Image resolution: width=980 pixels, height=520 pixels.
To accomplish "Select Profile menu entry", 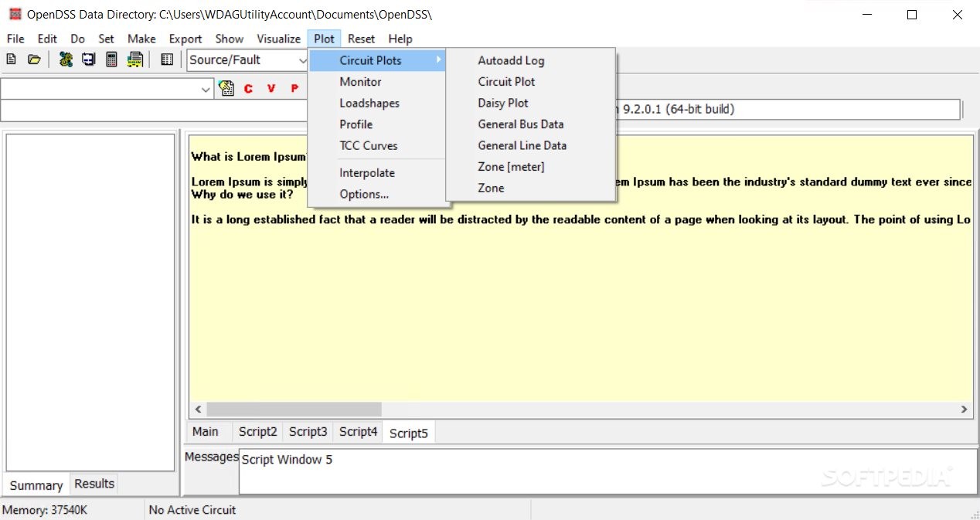I will tap(378, 124).
